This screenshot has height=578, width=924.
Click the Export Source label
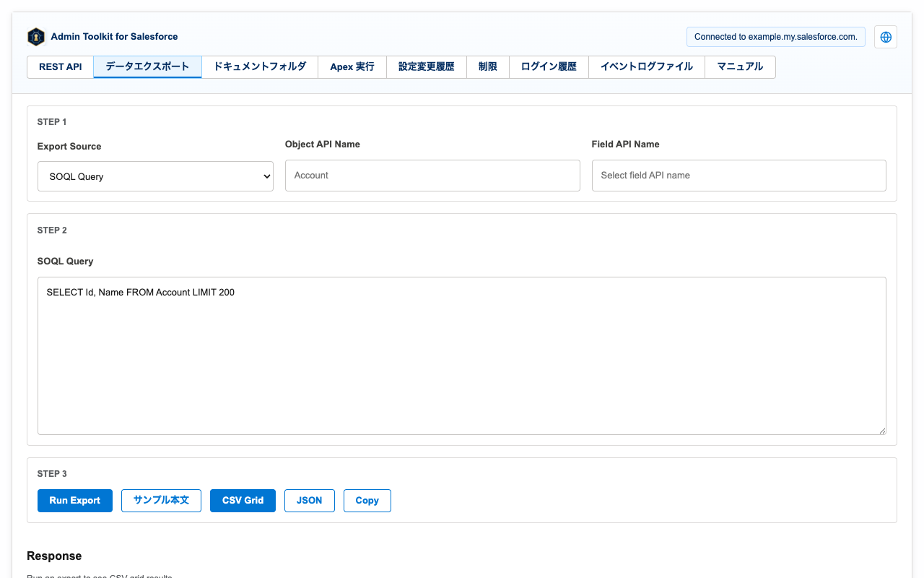(x=69, y=147)
